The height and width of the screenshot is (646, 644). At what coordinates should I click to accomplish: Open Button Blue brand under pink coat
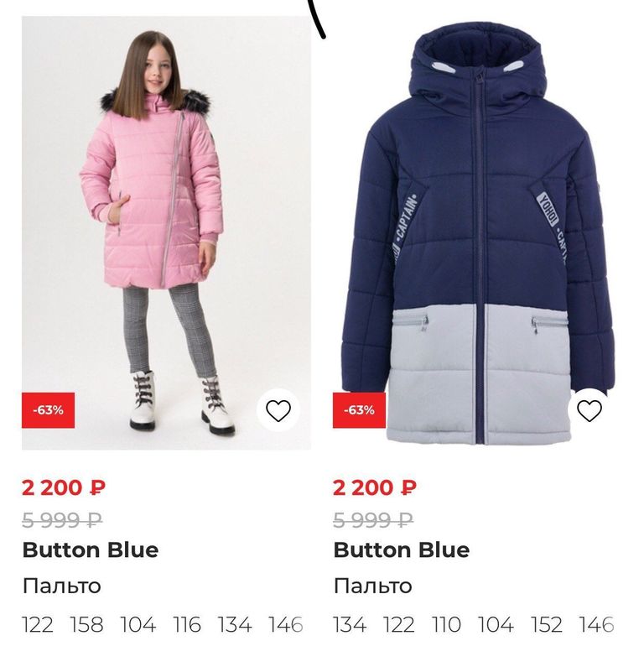[91, 550]
